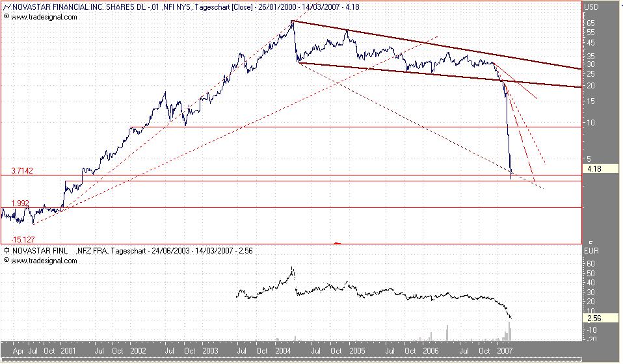Click the 55 tick on USD price axis

click(x=590, y=32)
